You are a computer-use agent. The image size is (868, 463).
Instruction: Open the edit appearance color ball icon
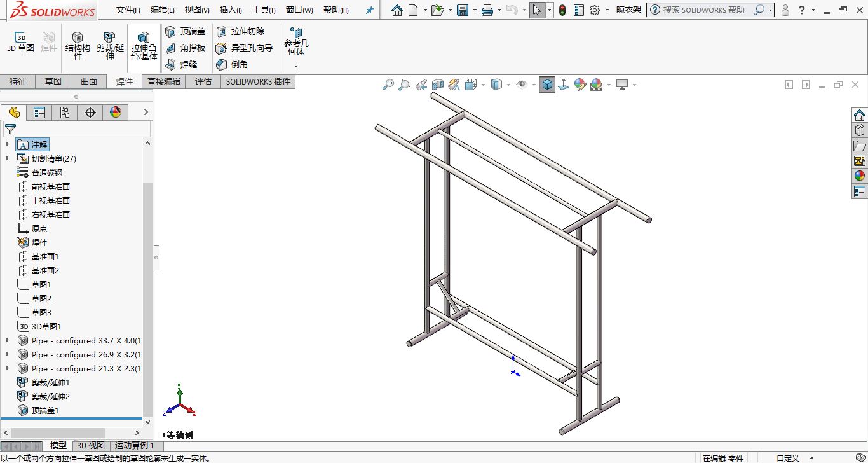tap(580, 85)
